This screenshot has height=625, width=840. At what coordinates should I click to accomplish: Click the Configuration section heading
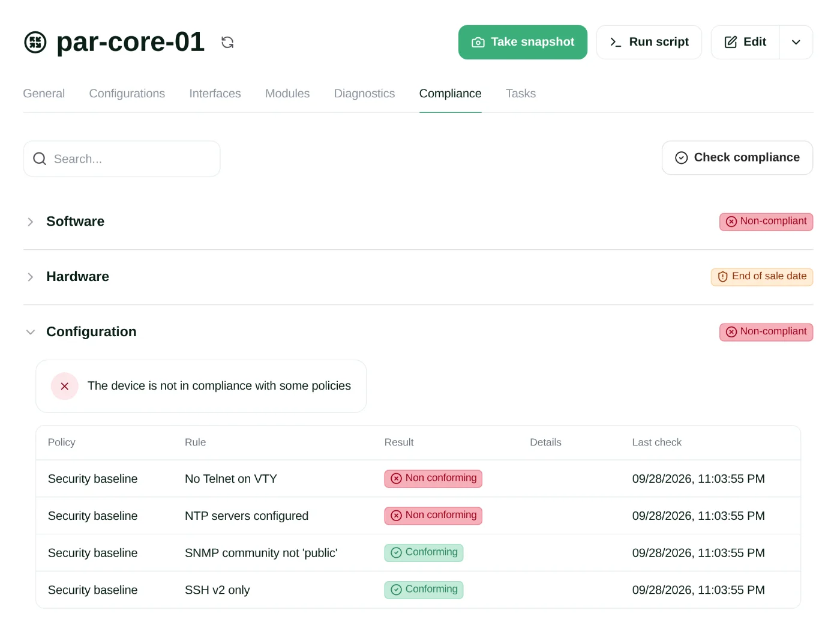point(91,332)
